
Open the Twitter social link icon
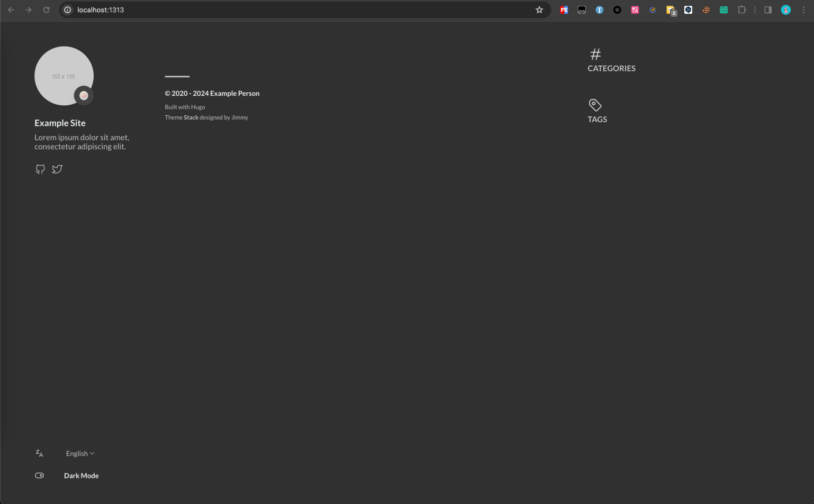(57, 169)
